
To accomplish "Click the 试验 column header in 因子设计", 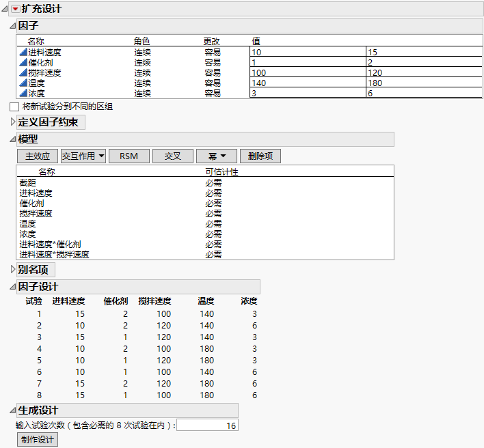I will pyautogui.click(x=33, y=301).
